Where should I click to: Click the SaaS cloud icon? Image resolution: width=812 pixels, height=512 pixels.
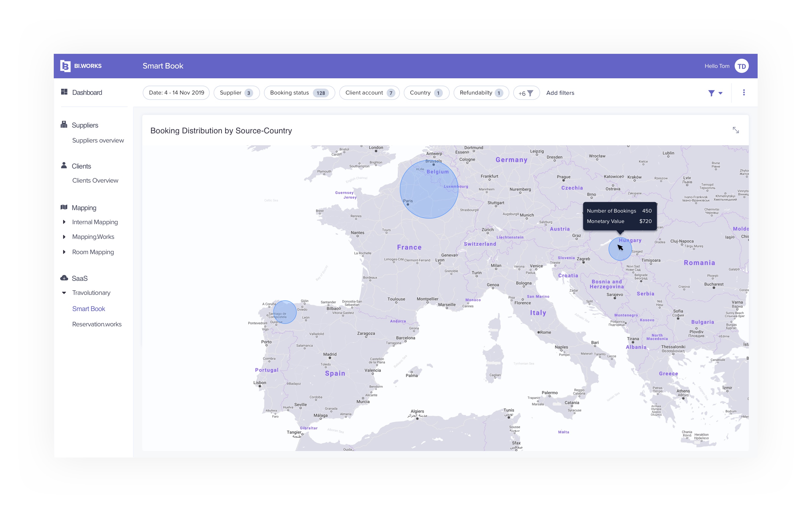64,278
